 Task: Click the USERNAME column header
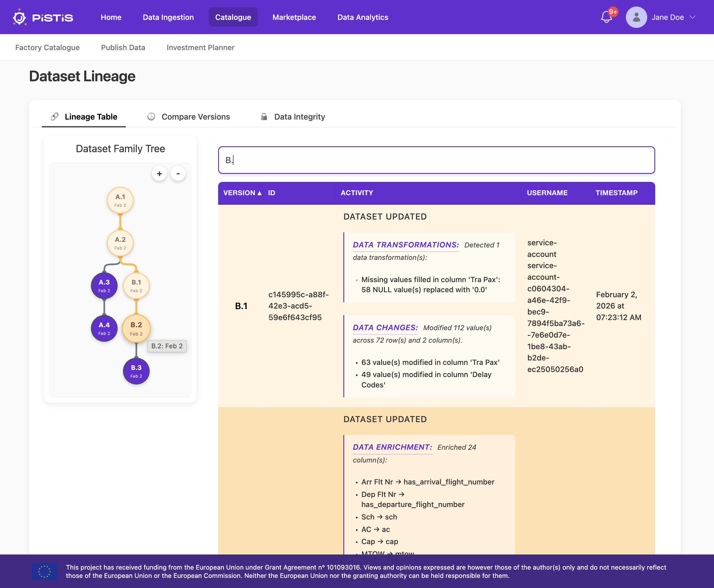tap(547, 193)
